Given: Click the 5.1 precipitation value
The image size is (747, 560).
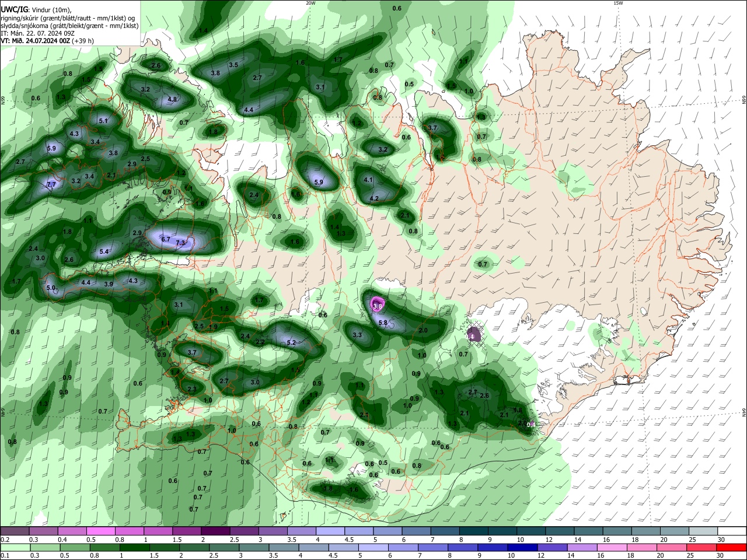Looking at the screenshot, I should (x=103, y=121).
